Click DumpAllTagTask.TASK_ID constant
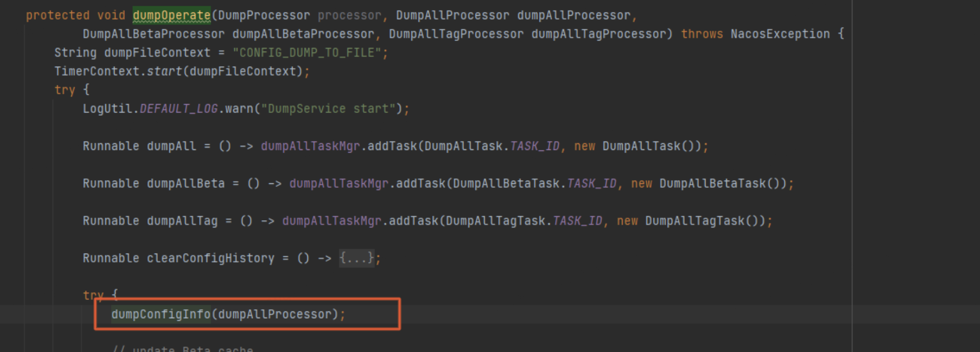This screenshot has width=980, height=352. coord(524,221)
